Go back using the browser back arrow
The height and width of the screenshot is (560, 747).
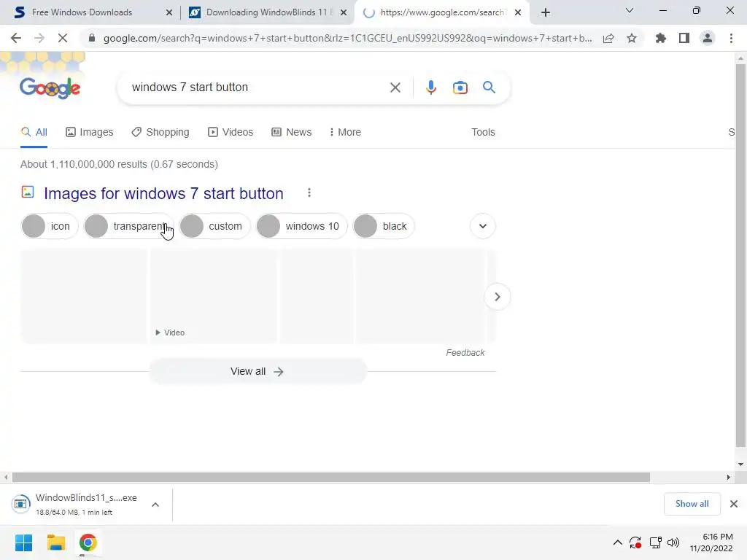[x=16, y=38]
